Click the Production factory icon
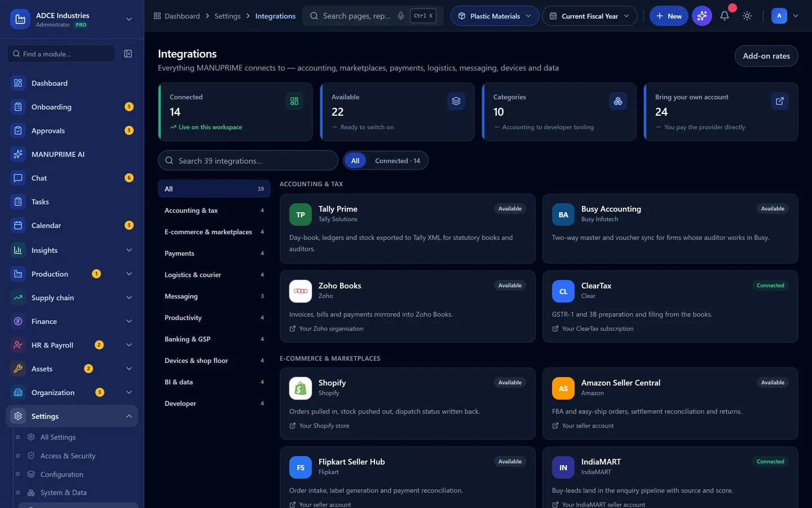 pos(18,274)
